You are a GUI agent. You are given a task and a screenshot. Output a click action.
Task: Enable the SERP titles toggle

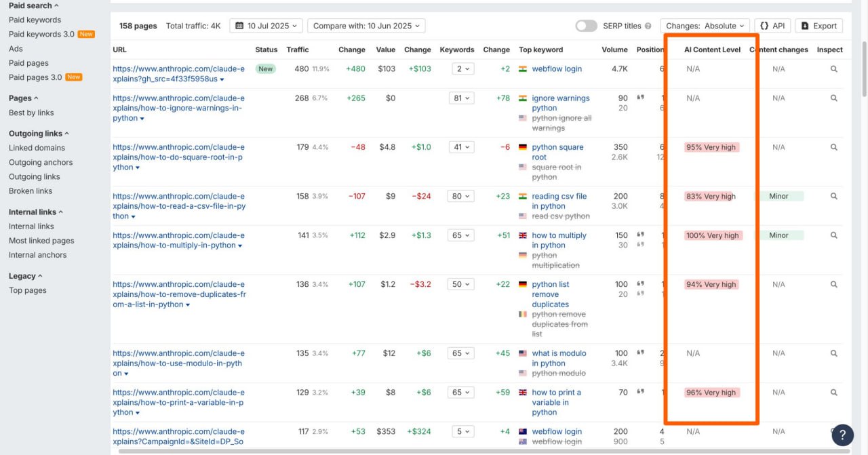point(586,26)
